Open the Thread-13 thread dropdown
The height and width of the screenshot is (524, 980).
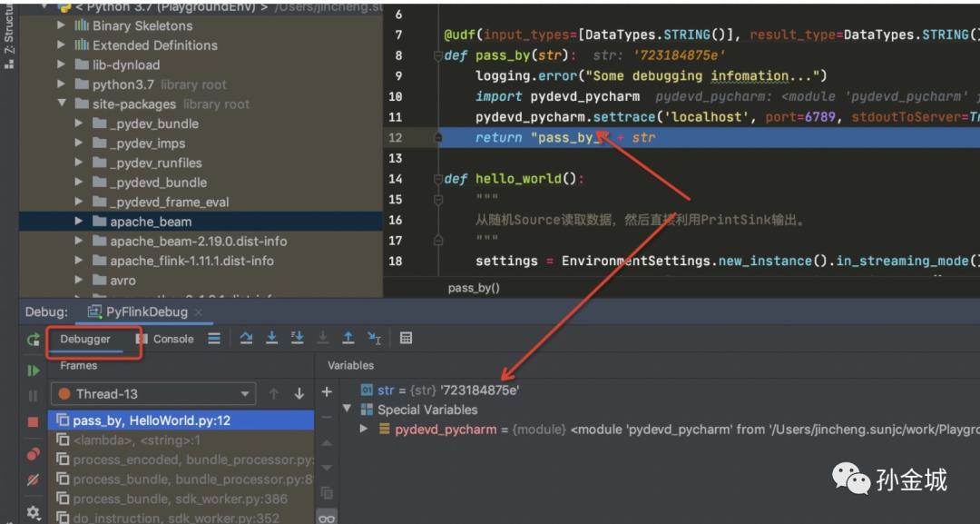[x=153, y=394]
